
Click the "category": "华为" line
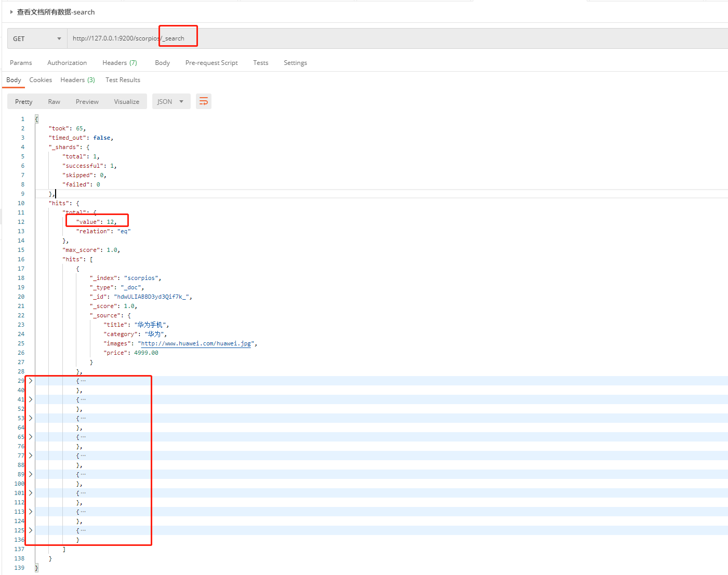tap(135, 334)
